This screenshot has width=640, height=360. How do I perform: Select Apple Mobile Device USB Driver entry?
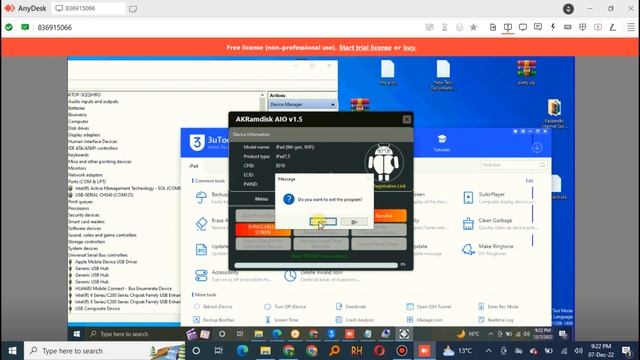[x=106, y=262]
